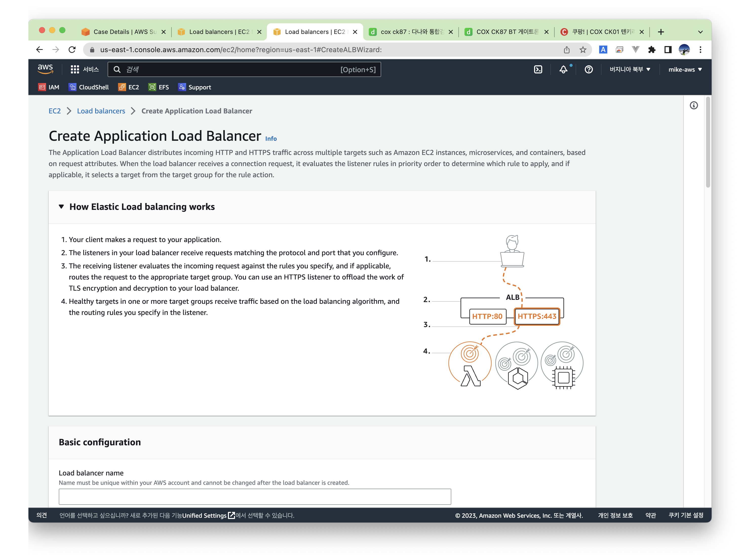Screen dimensions: 740x560
Task: Click the Load balancers breadcrumb link
Action: pos(101,111)
